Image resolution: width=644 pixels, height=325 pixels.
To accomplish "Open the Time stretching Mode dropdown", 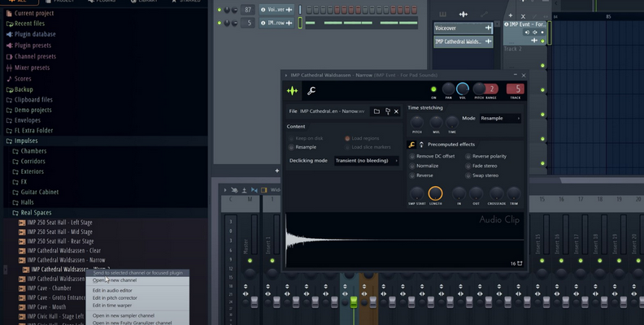I will coord(499,119).
